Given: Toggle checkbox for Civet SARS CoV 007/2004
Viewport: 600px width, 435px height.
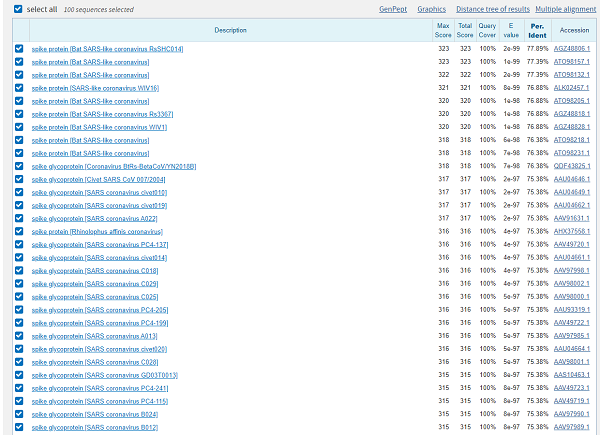Looking at the screenshot, I should [19, 179].
